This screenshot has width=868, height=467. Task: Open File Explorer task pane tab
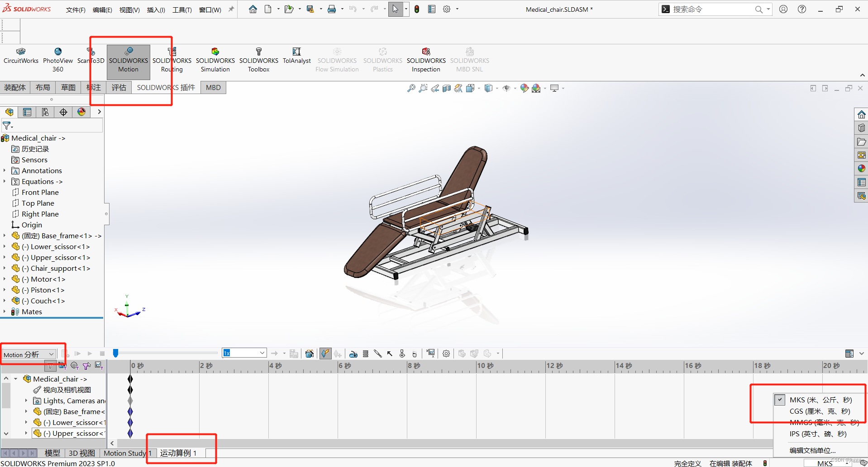coord(861,142)
